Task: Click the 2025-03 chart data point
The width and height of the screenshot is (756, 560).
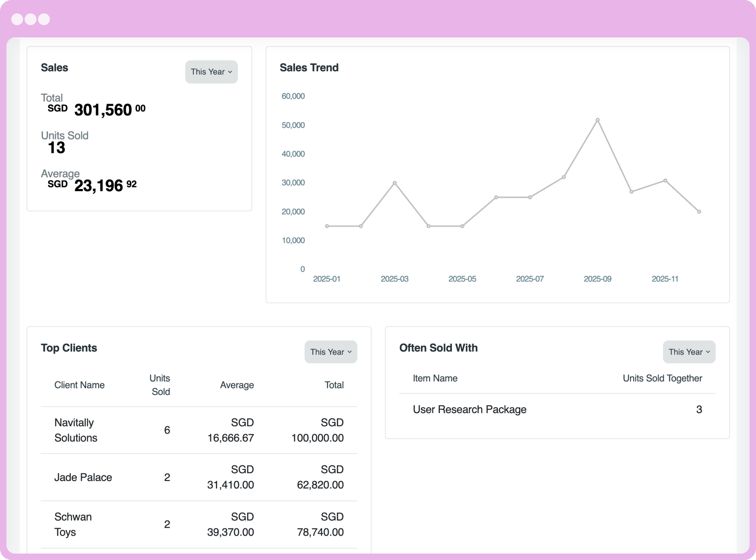Action: pyautogui.click(x=394, y=183)
